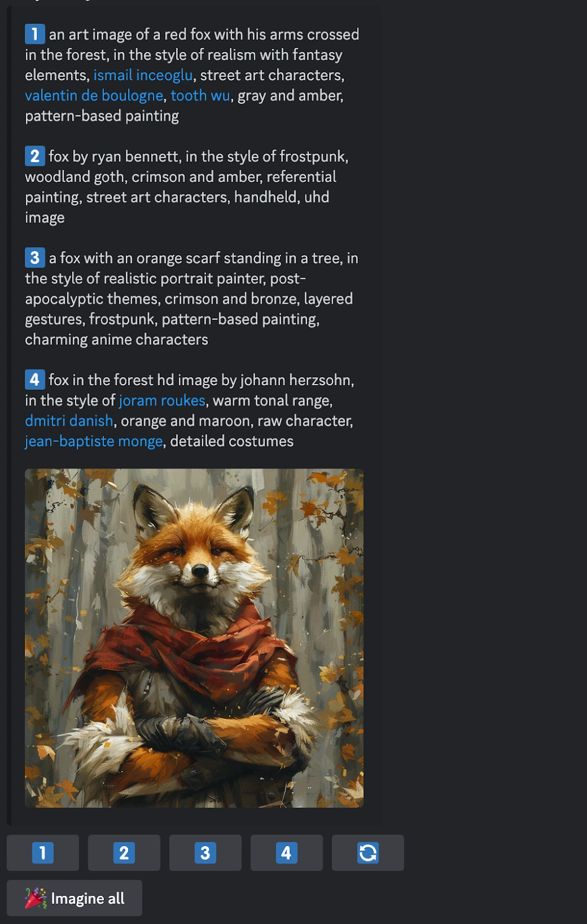Click the number 4 prompt button

click(286, 852)
